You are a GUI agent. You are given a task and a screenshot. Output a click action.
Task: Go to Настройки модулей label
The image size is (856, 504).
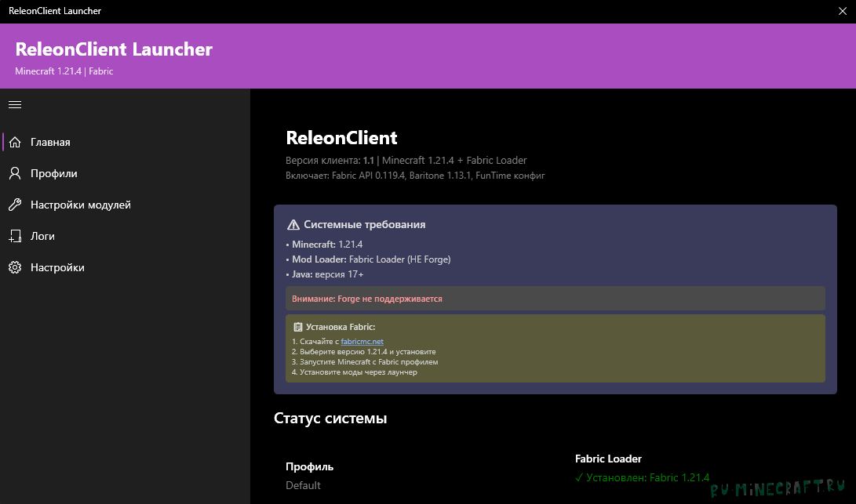pos(80,205)
